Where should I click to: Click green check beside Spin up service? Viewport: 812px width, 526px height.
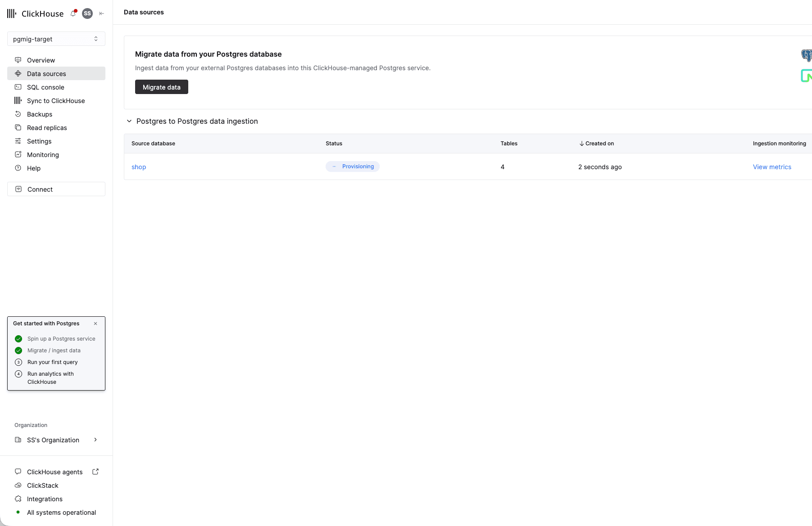[18, 339]
